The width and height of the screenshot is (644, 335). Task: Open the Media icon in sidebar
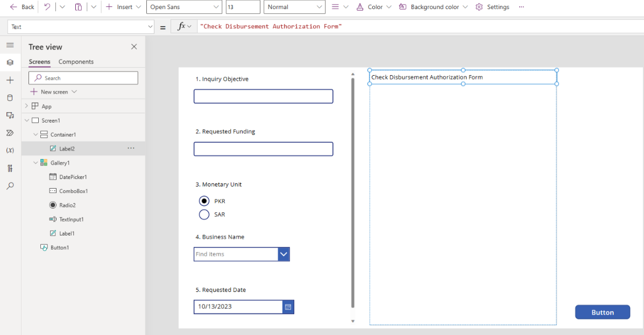(x=10, y=116)
